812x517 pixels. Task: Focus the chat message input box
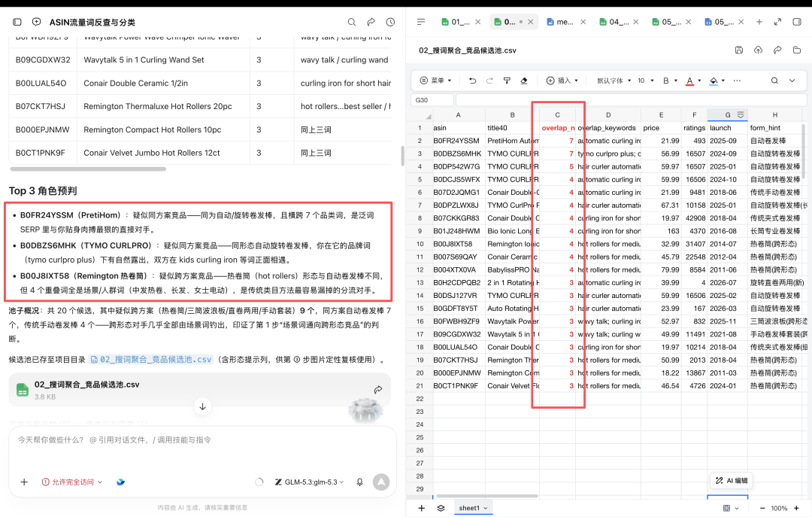pos(202,440)
